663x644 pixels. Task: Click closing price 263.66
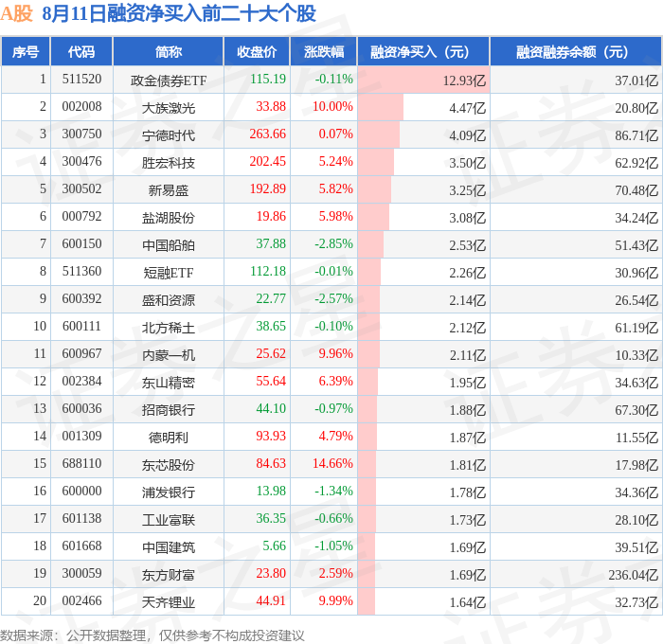268,134
